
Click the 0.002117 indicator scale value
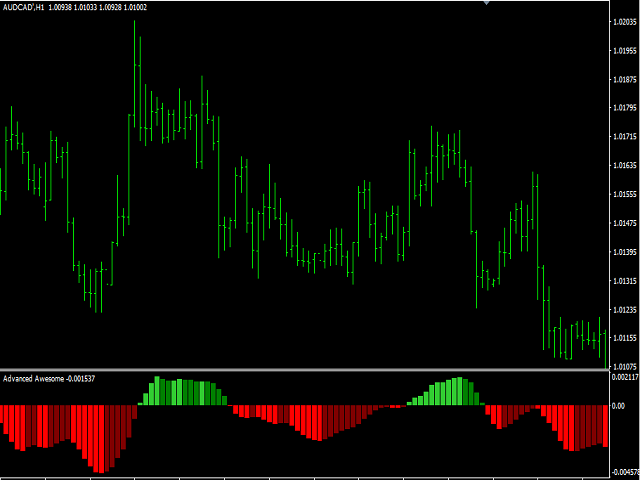(x=625, y=377)
